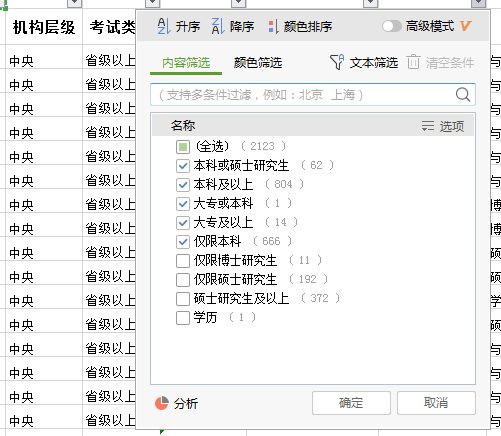Click the 清空条件 trash icon
This screenshot has height=436, width=501.
(413, 62)
